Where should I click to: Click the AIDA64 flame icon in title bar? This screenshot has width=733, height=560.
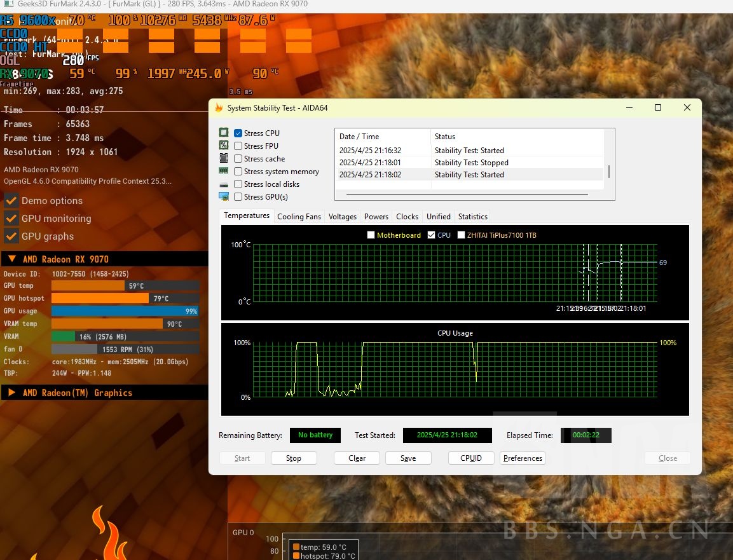point(218,107)
